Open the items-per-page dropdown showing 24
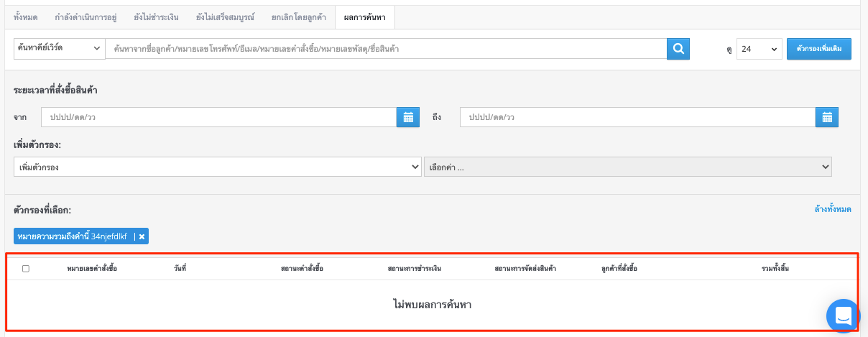 click(x=759, y=49)
